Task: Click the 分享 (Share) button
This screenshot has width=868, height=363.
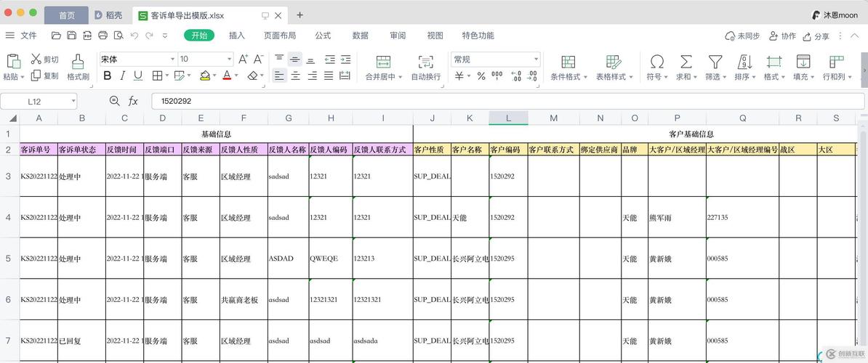Action: coord(816,36)
